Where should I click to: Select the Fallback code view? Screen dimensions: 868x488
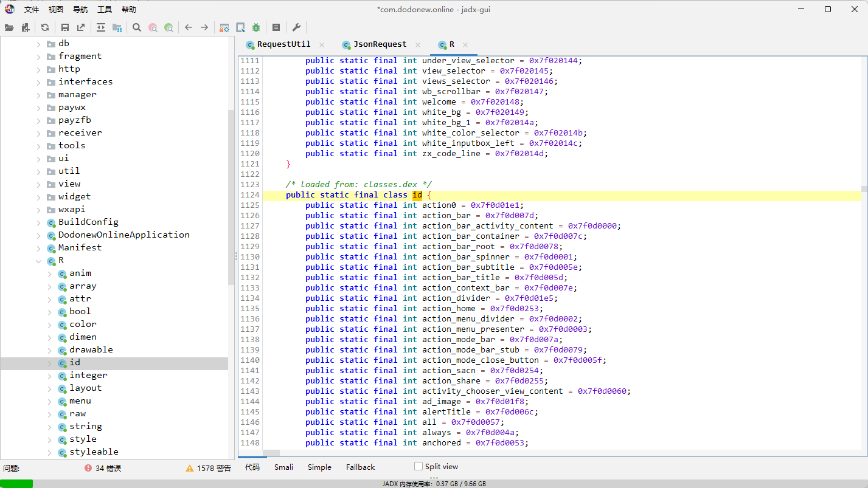(x=360, y=467)
